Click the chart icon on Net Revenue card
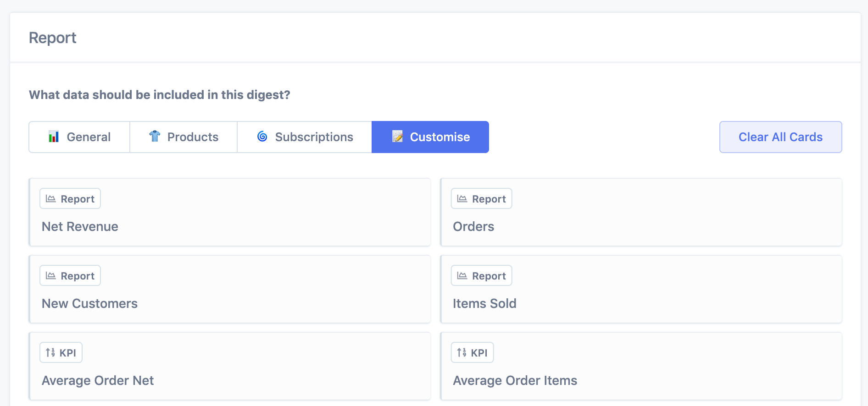This screenshot has height=406, width=868. 51,199
